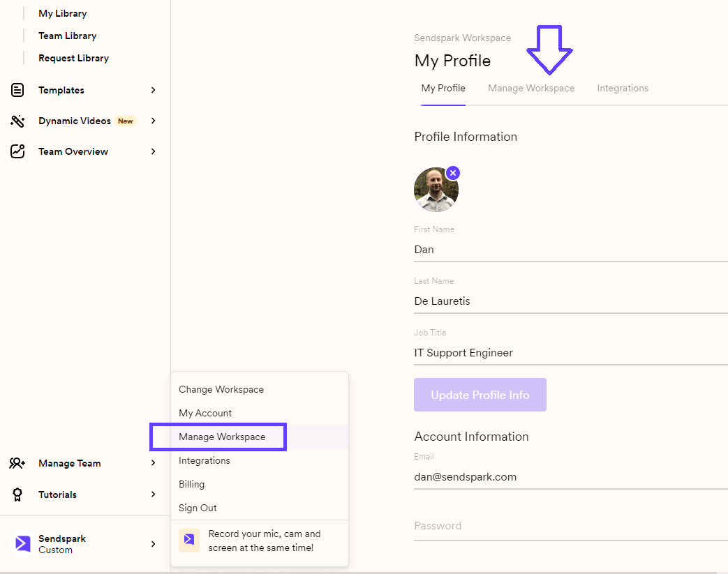Click the Tutorials award icon
The height and width of the screenshot is (574, 728).
(17, 494)
